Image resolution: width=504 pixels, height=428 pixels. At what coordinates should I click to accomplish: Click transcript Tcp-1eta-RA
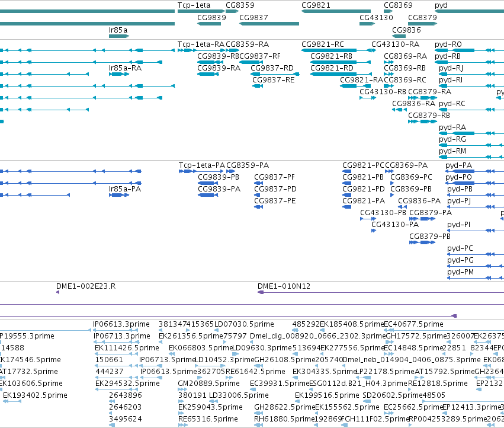[x=201, y=44]
